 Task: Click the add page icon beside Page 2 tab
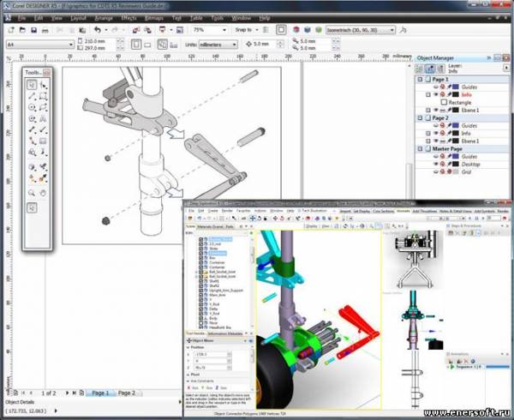point(81,393)
